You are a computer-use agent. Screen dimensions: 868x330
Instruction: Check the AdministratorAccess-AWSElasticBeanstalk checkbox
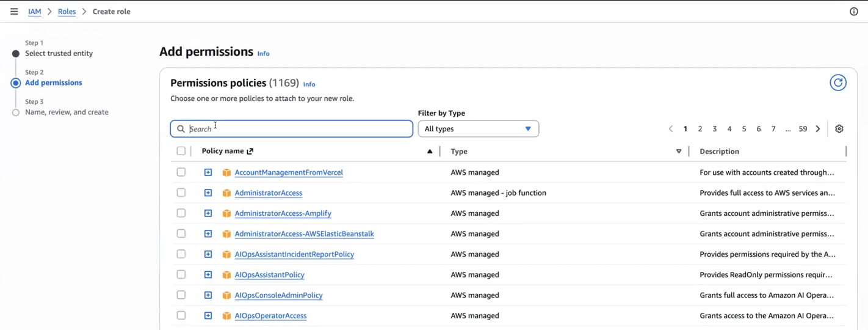click(181, 233)
